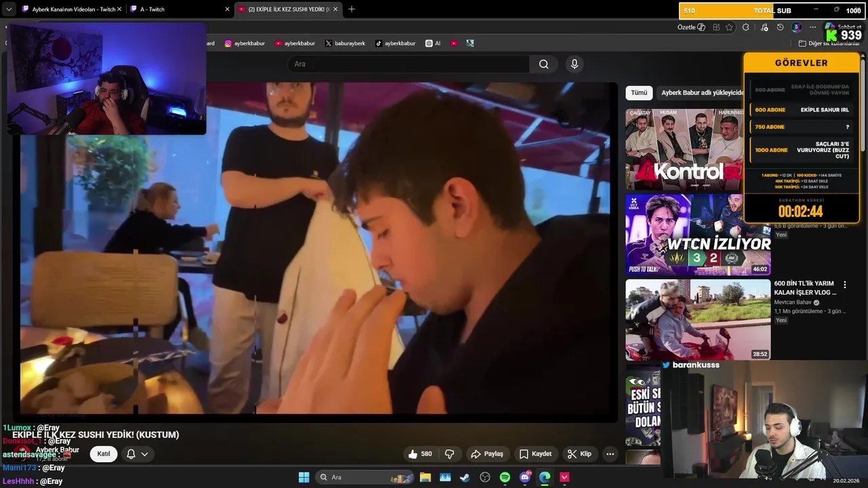This screenshot has width=868, height=488.
Task: Open Discord from the taskbar
Action: pyautogui.click(x=525, y=477)
